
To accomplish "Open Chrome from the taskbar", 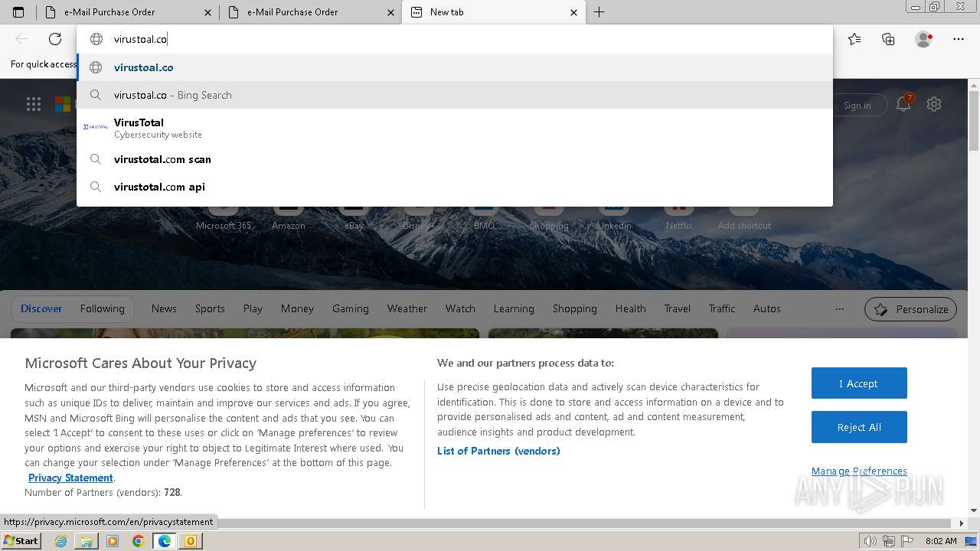I will [138, 541].
